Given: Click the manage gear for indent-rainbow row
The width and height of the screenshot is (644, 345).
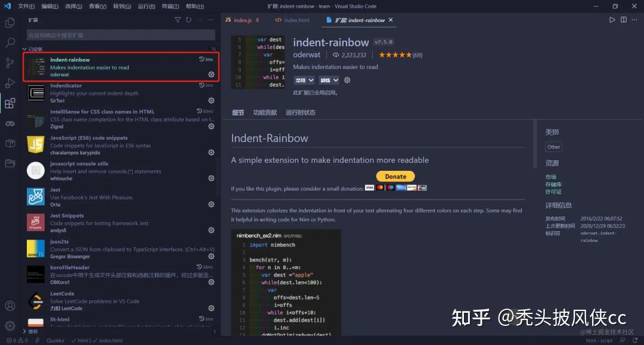Looking at the screenshot, I should 211,74.
